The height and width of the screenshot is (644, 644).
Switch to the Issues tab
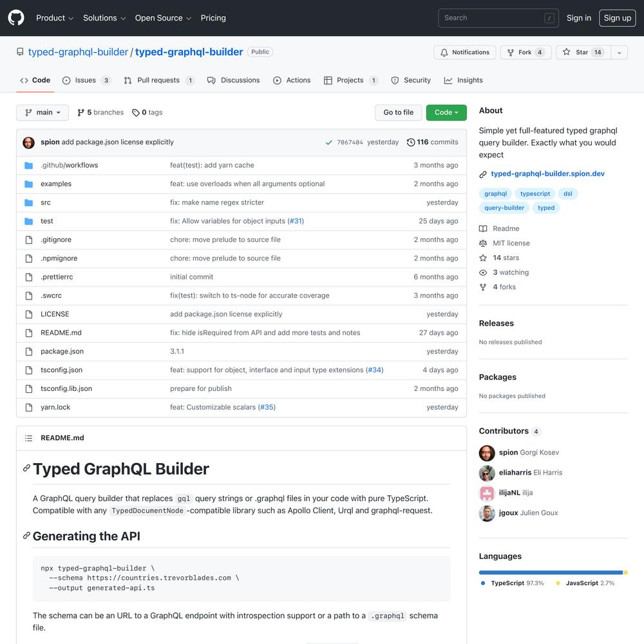pyautogui.click(x=86, y=80)
